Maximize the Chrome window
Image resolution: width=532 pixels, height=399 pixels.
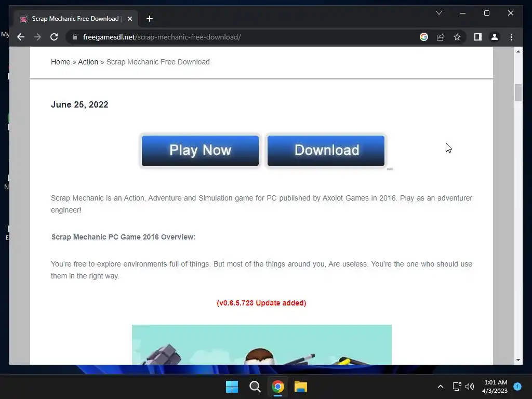[486, 13]
